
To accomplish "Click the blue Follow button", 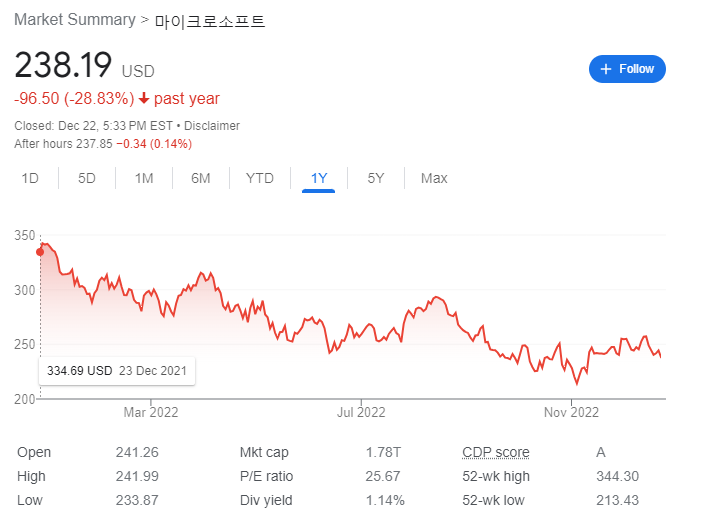I will 627,69.
